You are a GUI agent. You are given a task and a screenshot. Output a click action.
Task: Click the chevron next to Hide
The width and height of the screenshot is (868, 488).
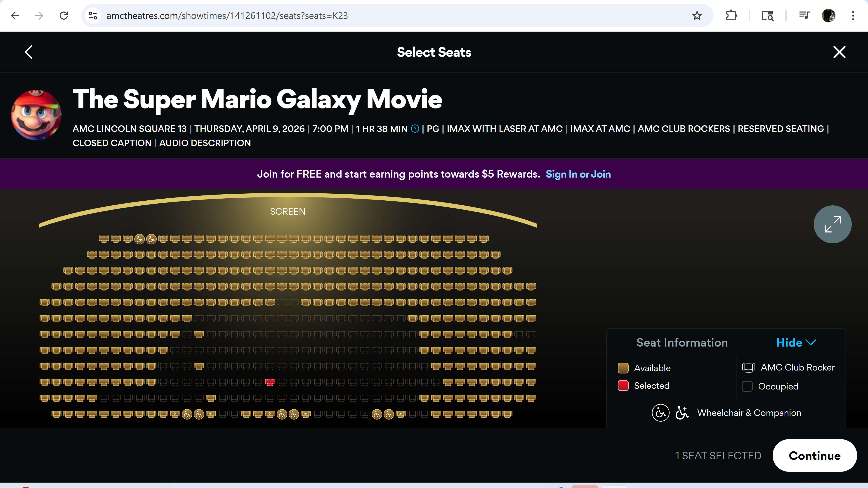click(811, 343)
